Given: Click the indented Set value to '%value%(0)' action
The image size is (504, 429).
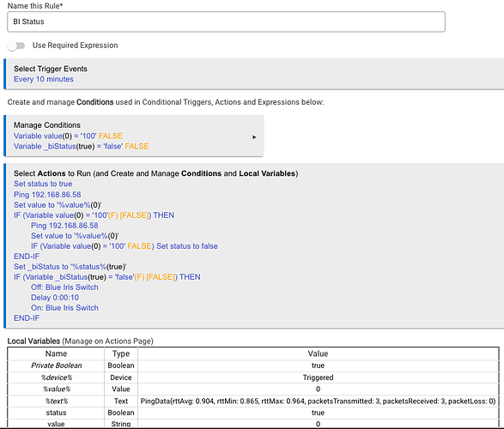Looking at the screenshot, I should (x=75, y=236).
